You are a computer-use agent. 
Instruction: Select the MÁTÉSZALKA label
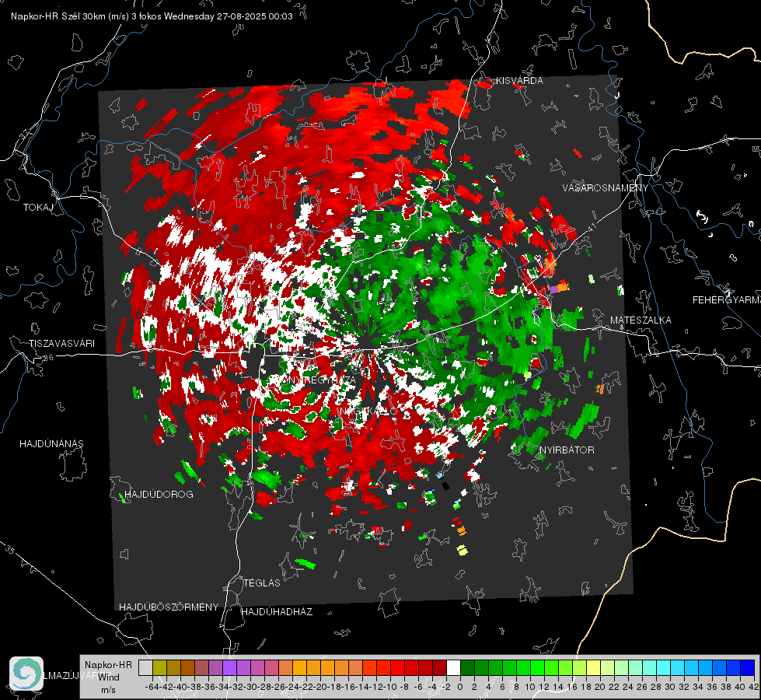point(641,320)
